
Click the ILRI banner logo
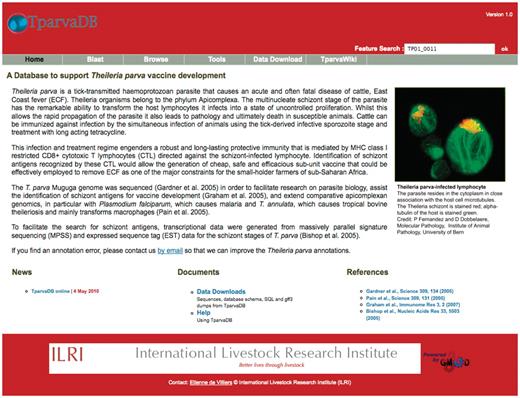click(x=235, y=358)
